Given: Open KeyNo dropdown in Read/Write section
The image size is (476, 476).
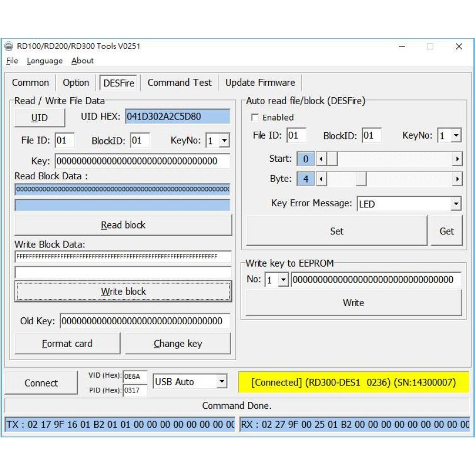Looking at the screenshot, I should 224,141.
